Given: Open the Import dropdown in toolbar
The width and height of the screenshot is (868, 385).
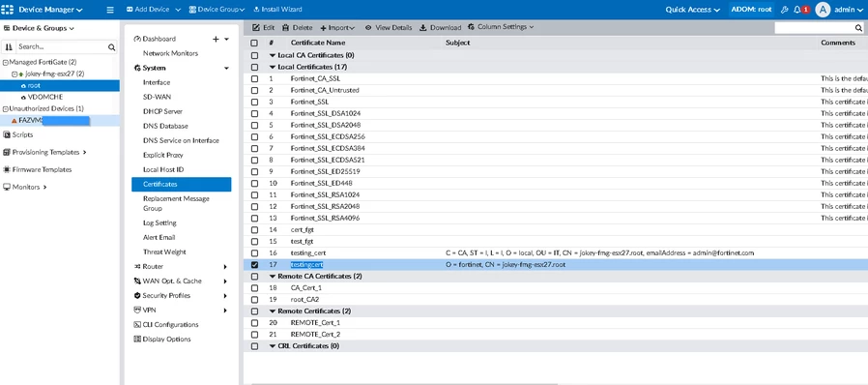Looking at the screenshot, I should pyautogui.click(x=337, y=27).
